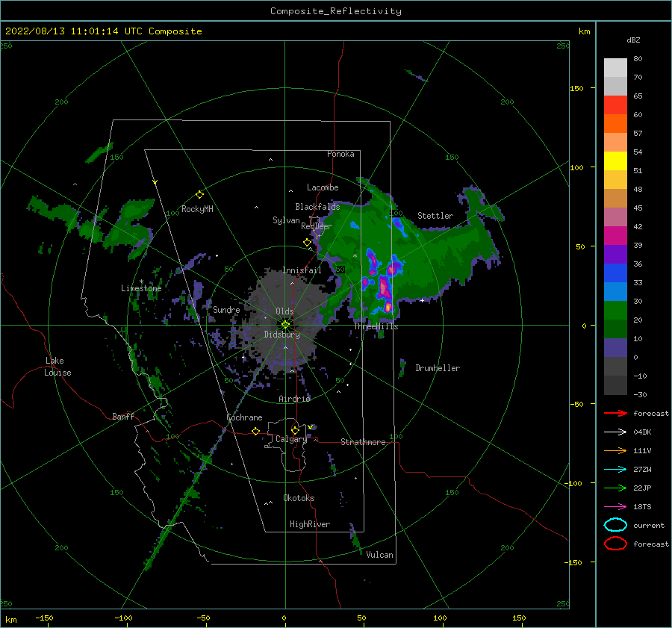Viewport: 672px width, 628px height.
Task: Click the Sylvan label
Action: (x=286, y=220)
